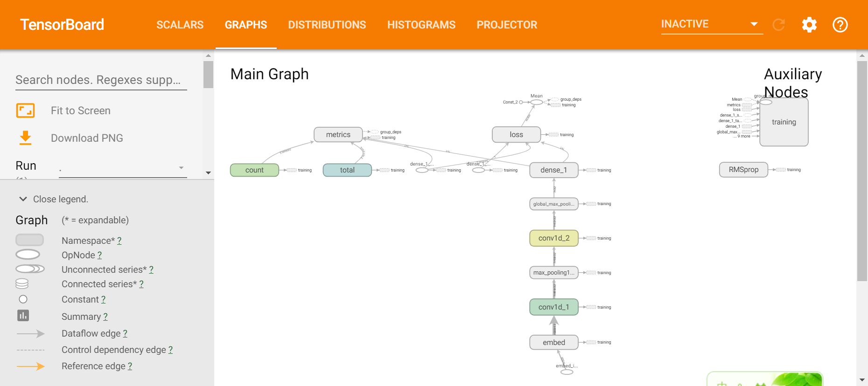Image resolution: width=868 pixels, height=386 pixels.
Task: Click the TensorBoard title logo
Action: click(x=62, y=25)
